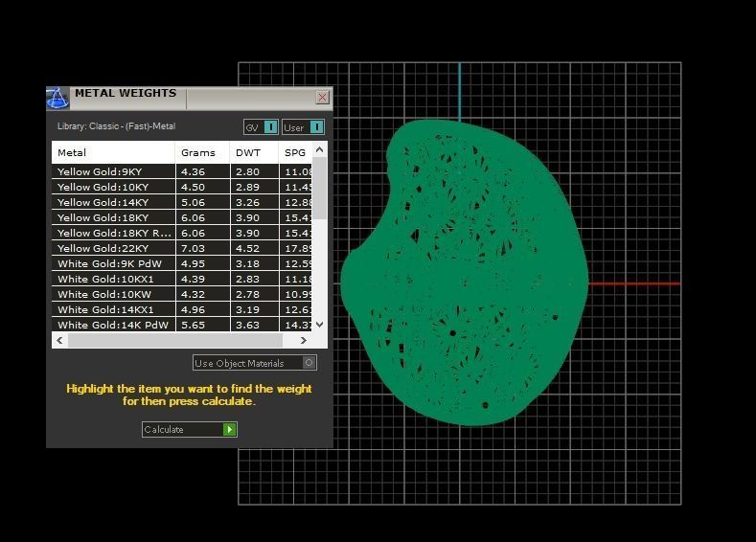Click the Metal column header

tap(113, 152)
